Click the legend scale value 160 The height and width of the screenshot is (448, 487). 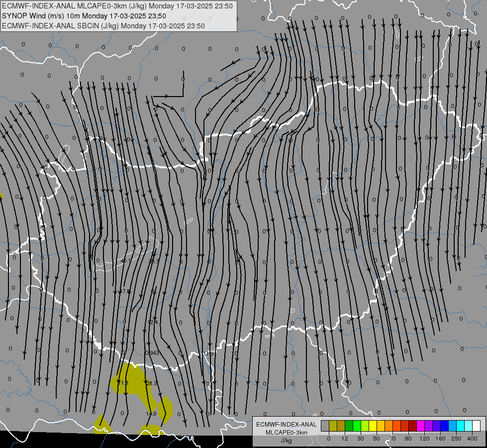pos(440,439)
